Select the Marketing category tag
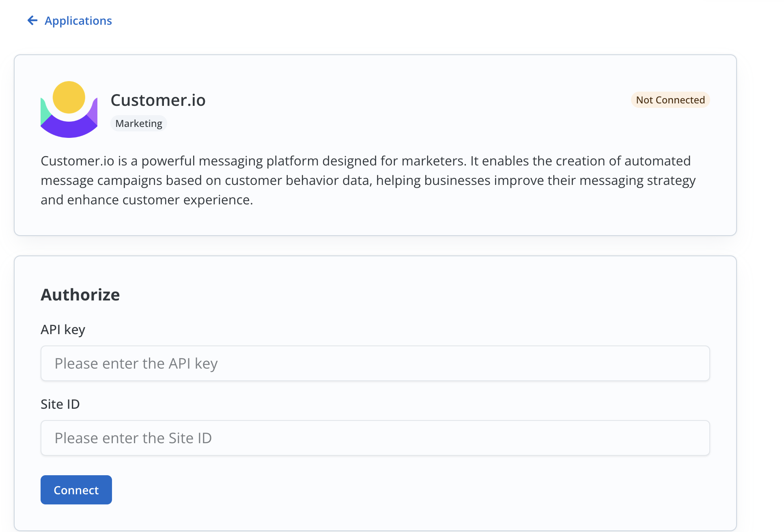 point(139,124)
